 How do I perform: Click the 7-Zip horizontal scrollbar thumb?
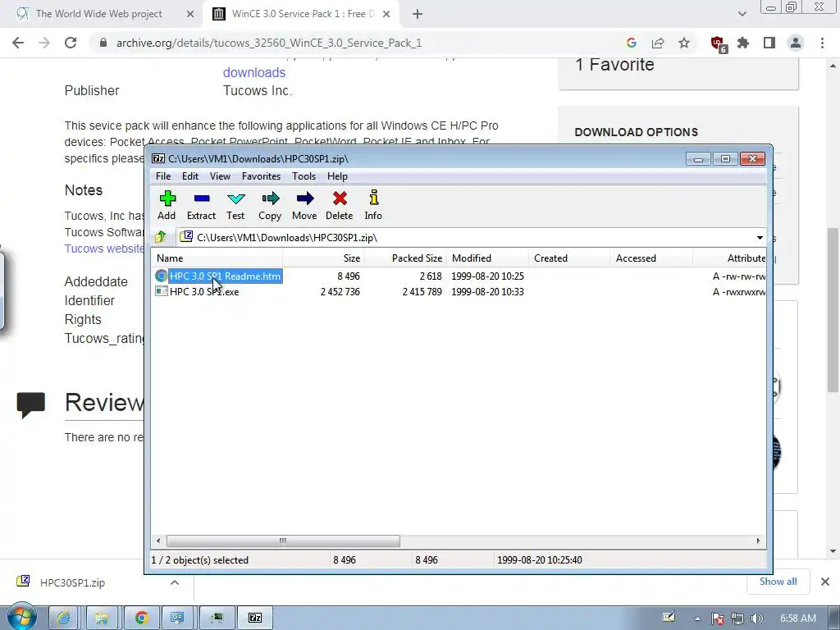pos(283,541)
